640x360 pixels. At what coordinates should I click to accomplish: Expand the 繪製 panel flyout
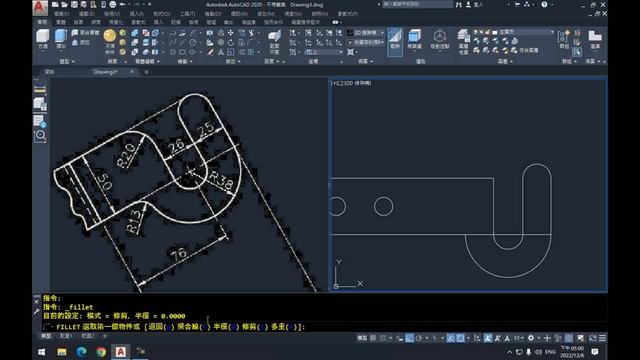(184, 62)
